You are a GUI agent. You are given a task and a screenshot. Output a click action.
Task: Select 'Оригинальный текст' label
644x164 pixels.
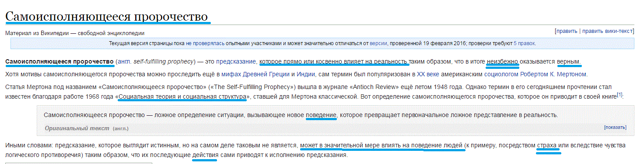77,128
